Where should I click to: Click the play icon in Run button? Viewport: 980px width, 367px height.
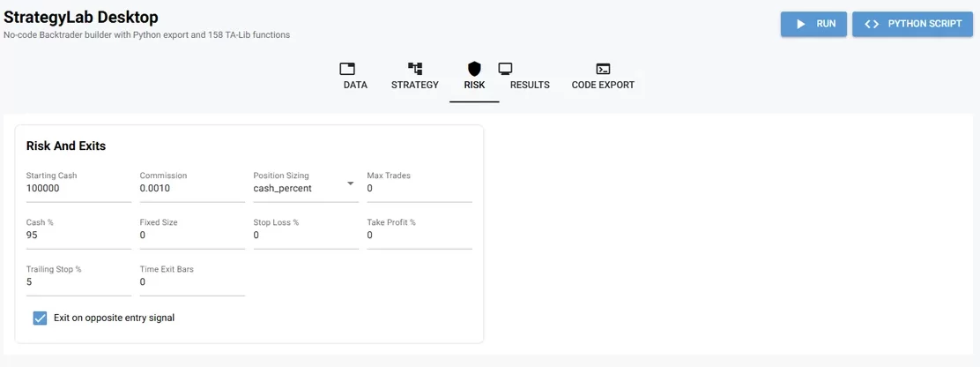tap(800, 24)
